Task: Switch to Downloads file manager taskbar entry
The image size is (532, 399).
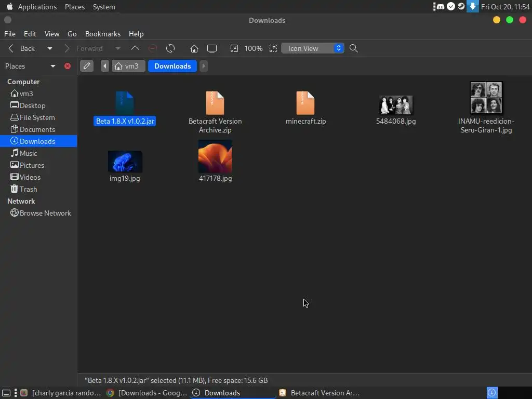Action: (233, 393)
